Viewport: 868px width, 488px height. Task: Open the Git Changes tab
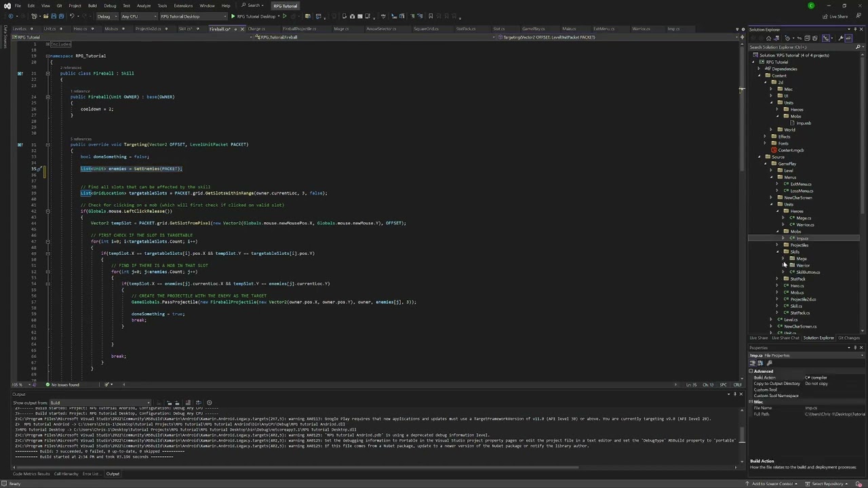(x=849, y=338)
